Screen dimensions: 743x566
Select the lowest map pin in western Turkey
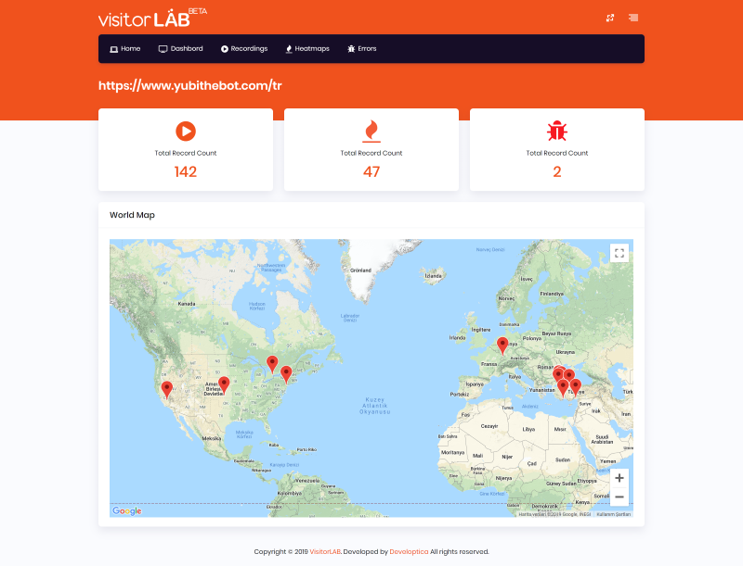coord(562,389)
